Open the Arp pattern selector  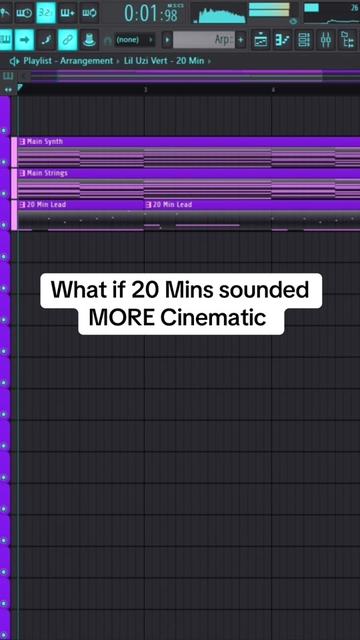[204, 40]
